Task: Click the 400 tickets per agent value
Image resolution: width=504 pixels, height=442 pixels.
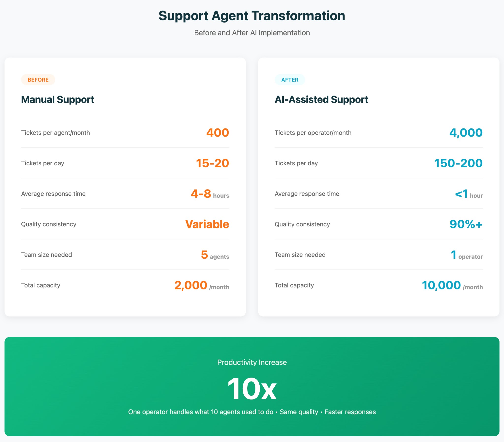Action: (x=217, y=132)
